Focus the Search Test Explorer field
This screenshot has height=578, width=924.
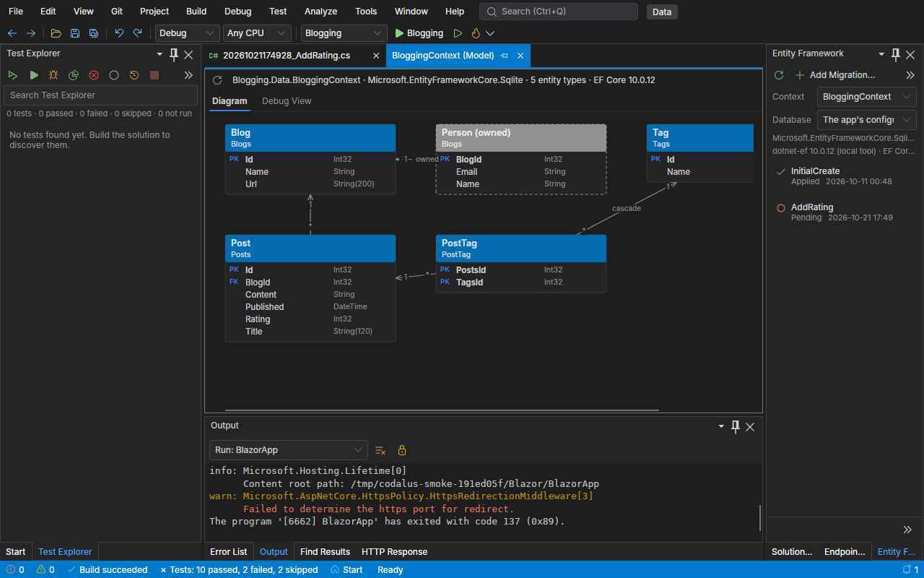click(x=100, y=95)
